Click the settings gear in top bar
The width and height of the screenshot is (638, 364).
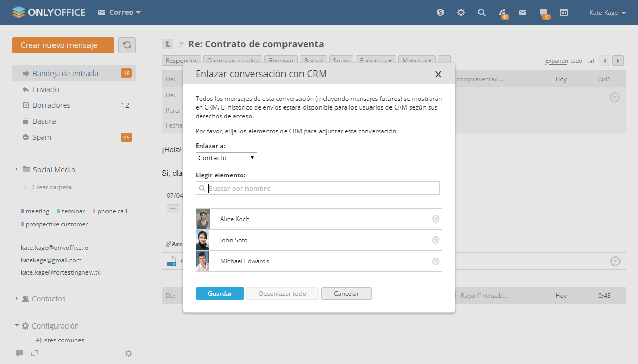pos(461,12)
